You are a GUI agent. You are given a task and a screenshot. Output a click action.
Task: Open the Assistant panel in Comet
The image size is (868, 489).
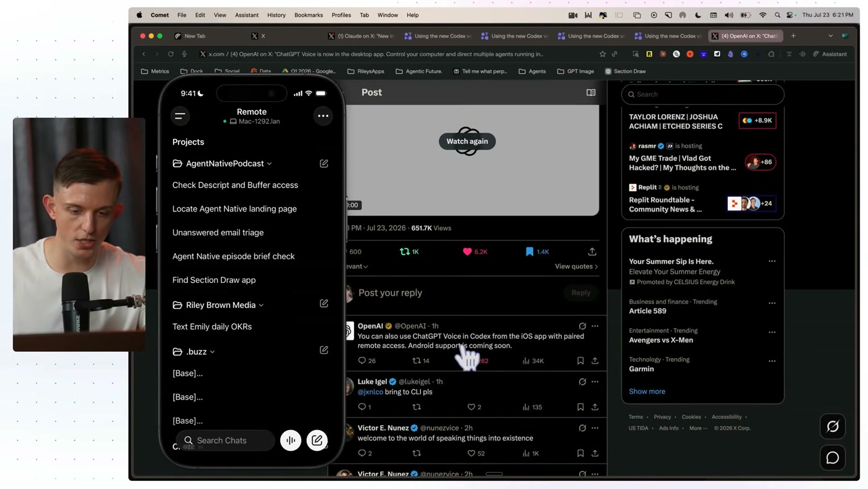(830, 54)
